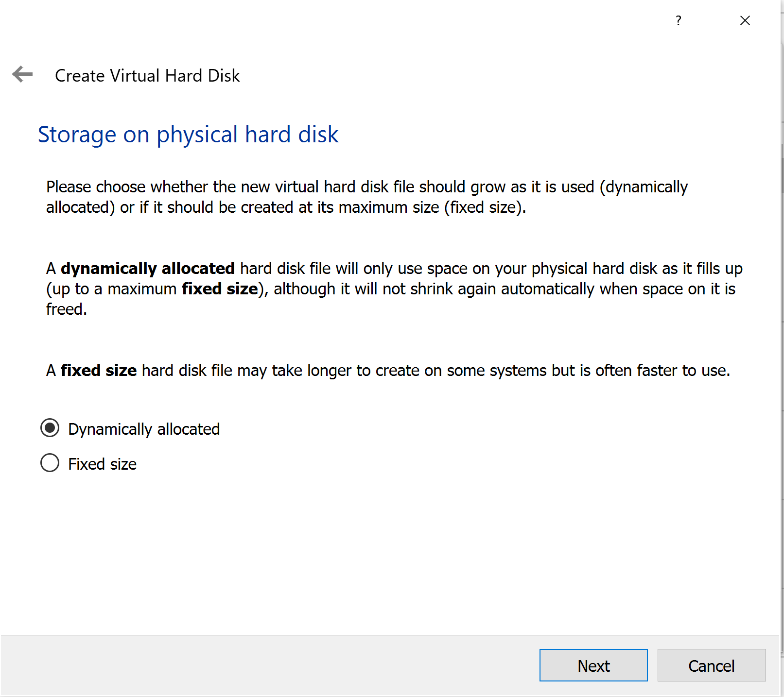This screenshot has width=784, height=697.
Task: Click bold "dynamically allocated" in the description
Action: pyautogui.click(x=148, y=269)
